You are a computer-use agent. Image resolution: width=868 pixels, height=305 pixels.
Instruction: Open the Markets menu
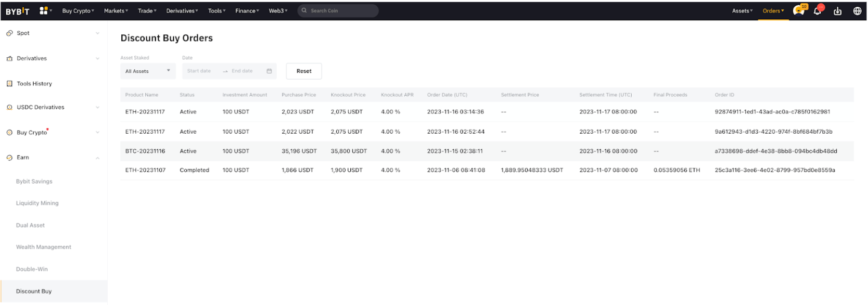(116, 11)
